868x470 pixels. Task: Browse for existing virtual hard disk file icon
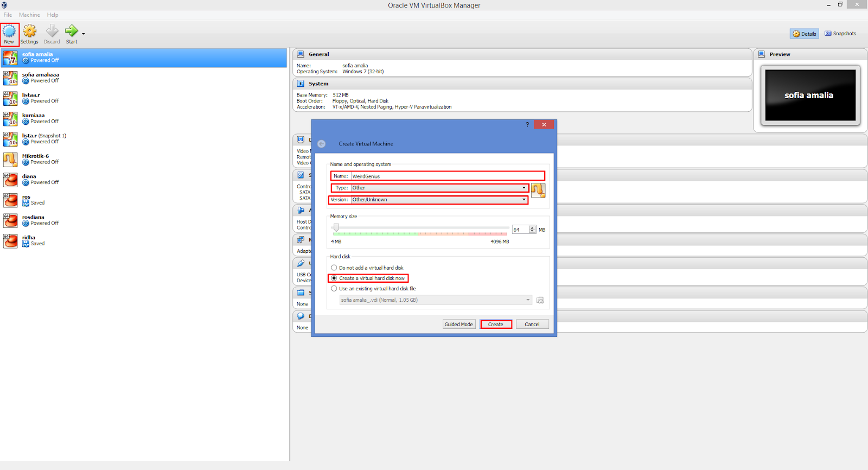pos(540,300)
